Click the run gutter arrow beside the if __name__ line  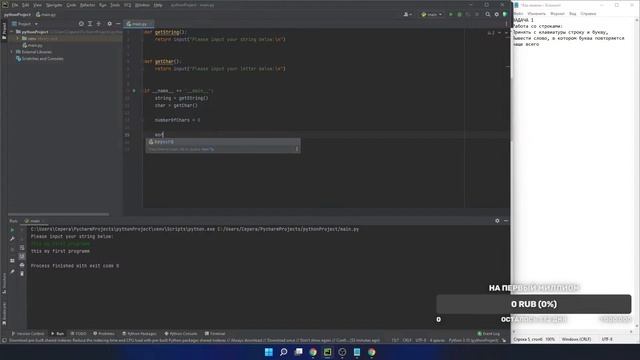coord(134,91)
